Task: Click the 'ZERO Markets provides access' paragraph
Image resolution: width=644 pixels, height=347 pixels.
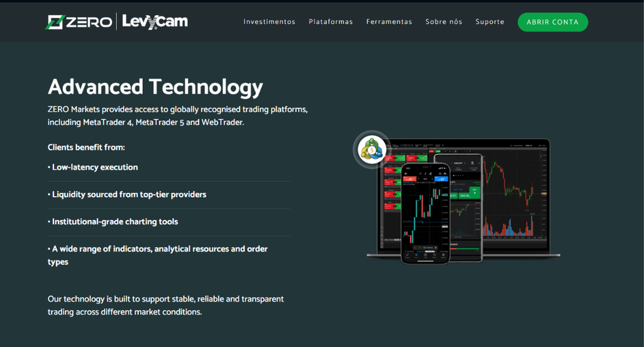Action: [x=177, y=116]
